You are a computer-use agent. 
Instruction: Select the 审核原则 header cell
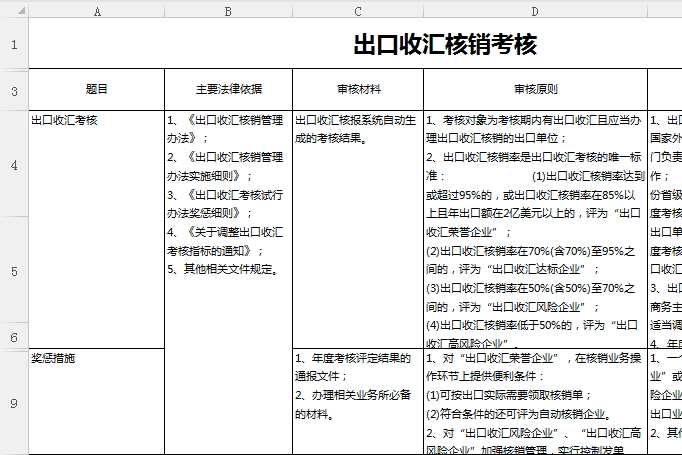coord(535,90)
